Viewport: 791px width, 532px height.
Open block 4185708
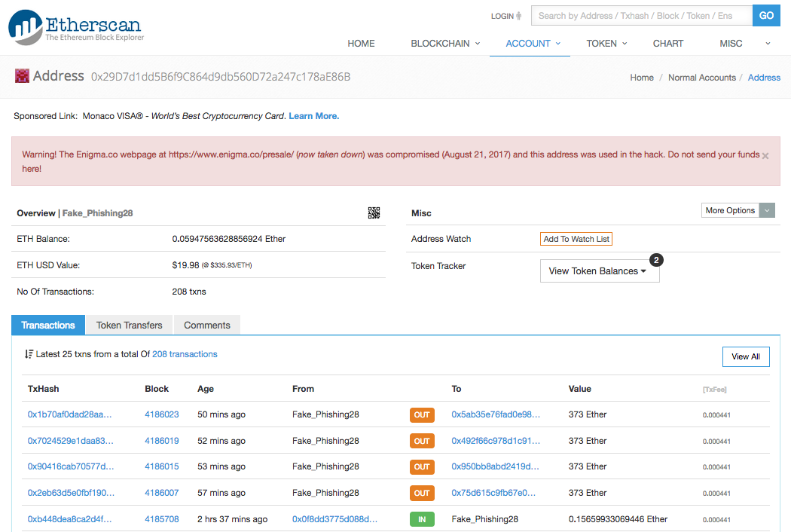161,519
